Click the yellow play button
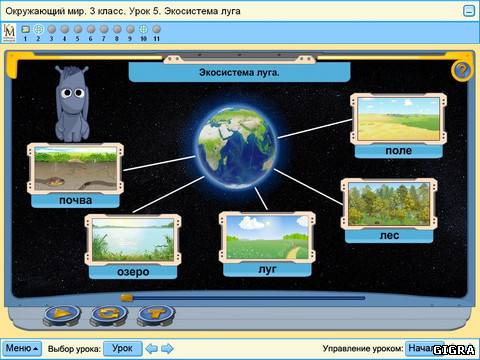 tap(62, 314)
